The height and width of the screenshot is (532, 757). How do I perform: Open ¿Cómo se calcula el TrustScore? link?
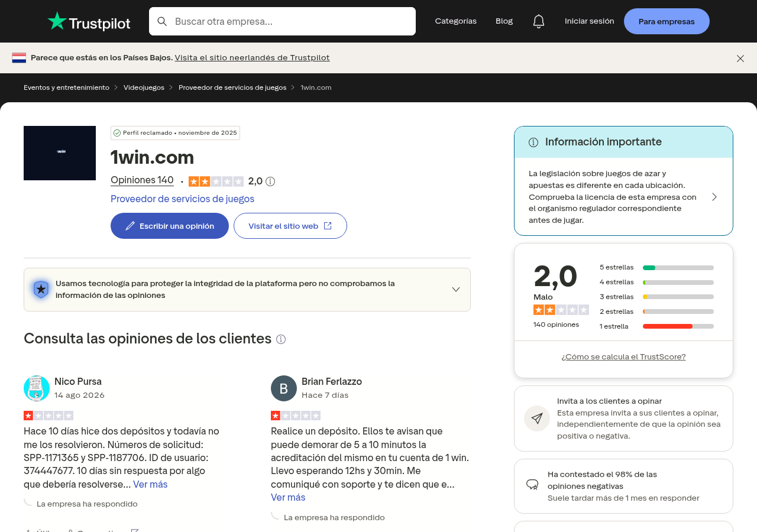623,357
